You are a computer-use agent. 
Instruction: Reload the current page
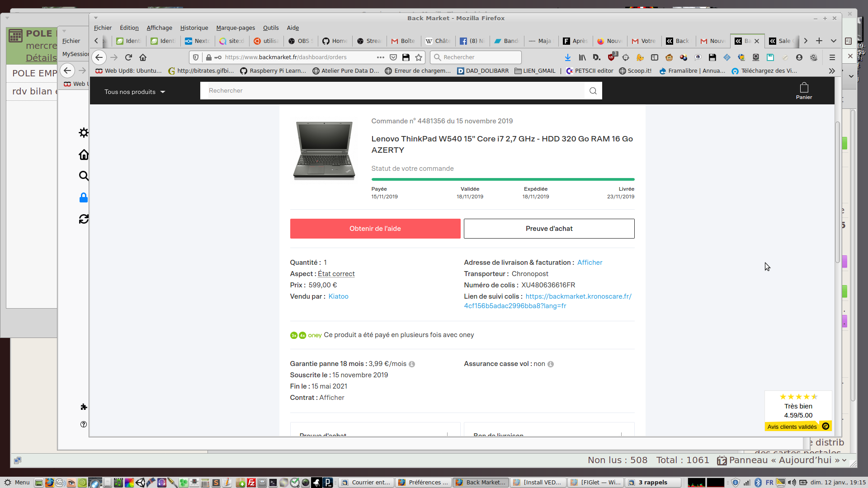click(128, 57)
